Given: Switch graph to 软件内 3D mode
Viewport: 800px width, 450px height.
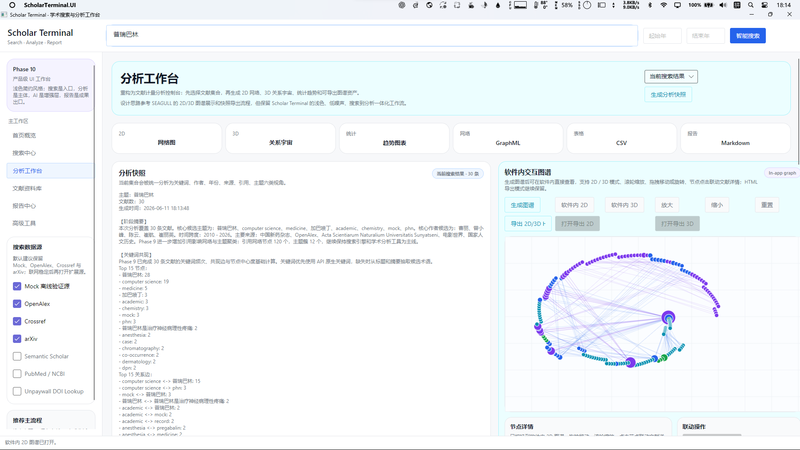Looking at the screenshot, I should [x=624, y=205].
